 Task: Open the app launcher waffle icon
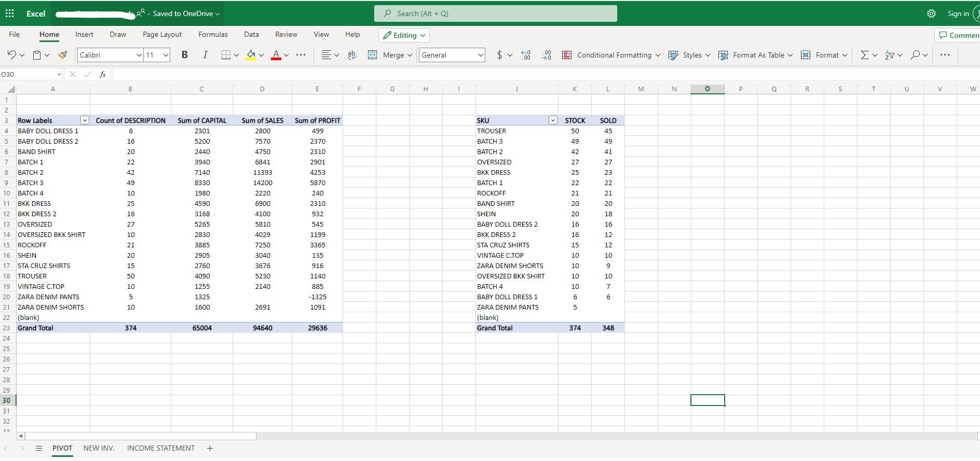(x=10, y=13)
